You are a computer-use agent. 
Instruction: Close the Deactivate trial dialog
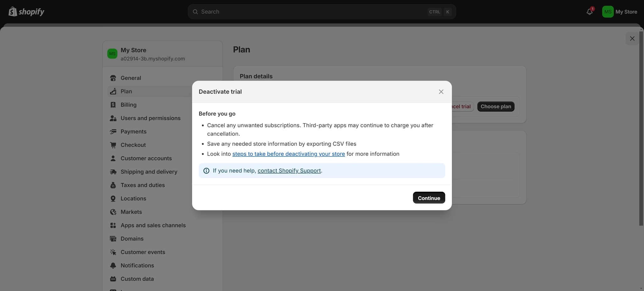tap(441, 92)
